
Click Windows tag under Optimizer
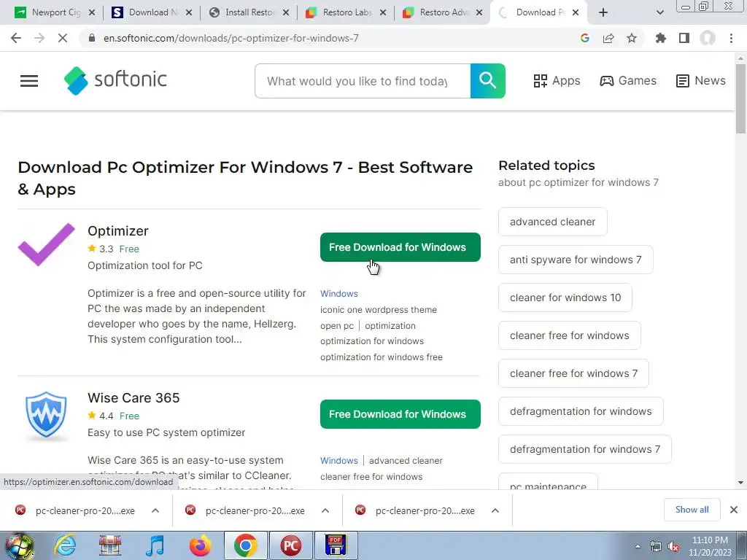point(338,294)
